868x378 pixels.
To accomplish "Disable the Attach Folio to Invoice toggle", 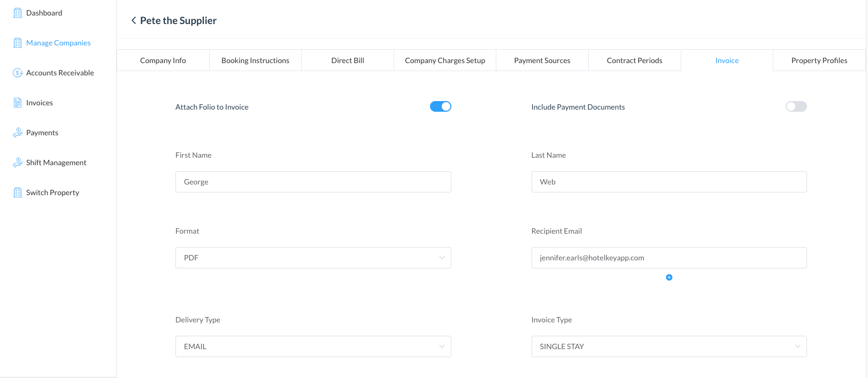I will point(440,106).
